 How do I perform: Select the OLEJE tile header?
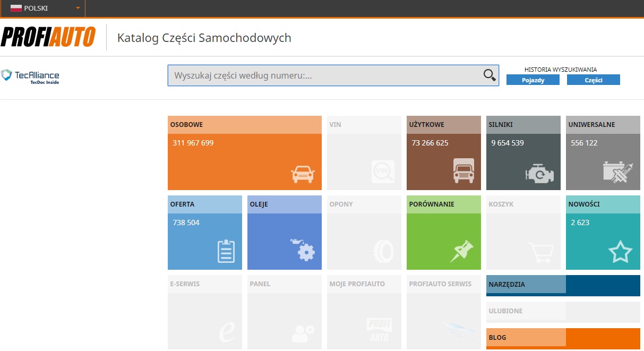(285, 204)
